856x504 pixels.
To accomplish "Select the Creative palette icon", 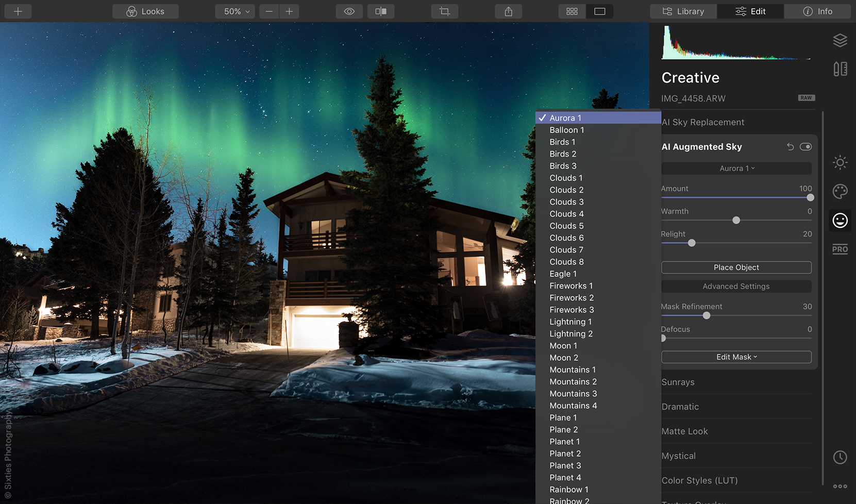I will tap(840, 192).
